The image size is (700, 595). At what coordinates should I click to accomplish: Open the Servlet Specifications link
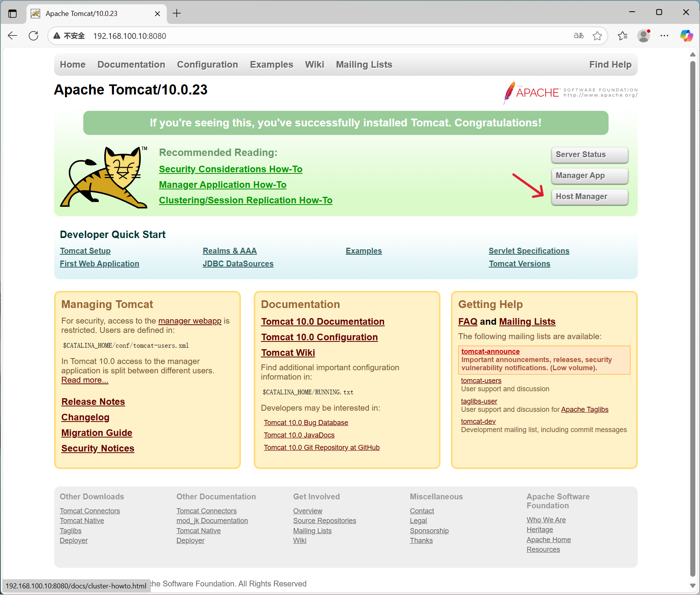[529, 251]
